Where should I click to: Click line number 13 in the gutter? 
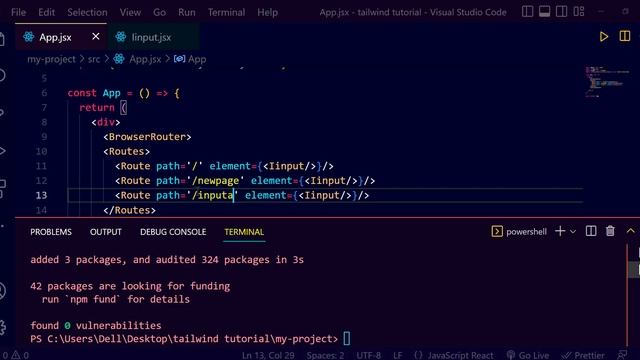(41, 196)
